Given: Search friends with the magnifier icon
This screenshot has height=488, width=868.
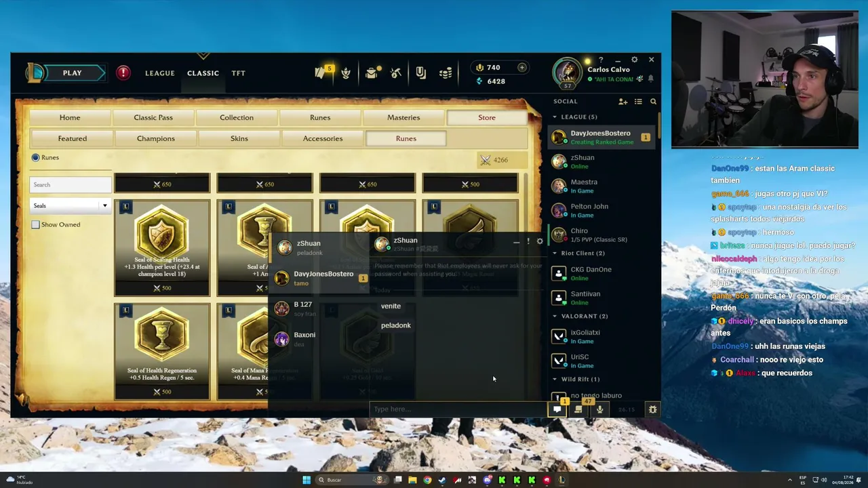Looking at the screenshot, I should [x=653, y=102].
